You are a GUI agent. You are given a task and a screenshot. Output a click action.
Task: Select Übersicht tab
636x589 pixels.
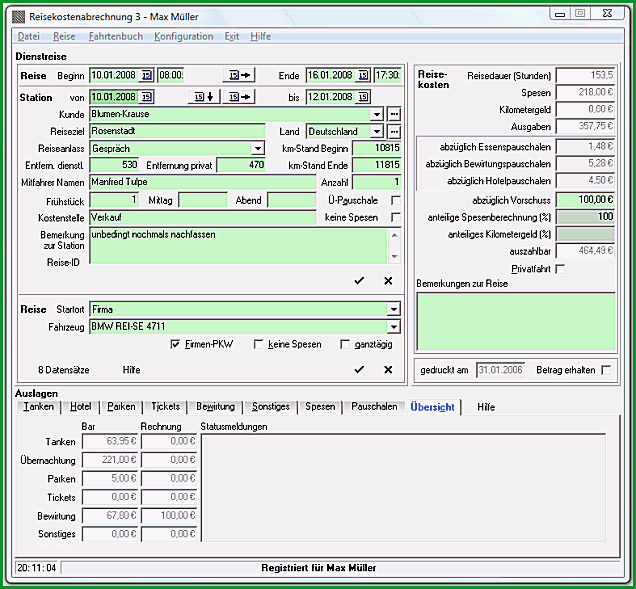click(x=432, y=407)
